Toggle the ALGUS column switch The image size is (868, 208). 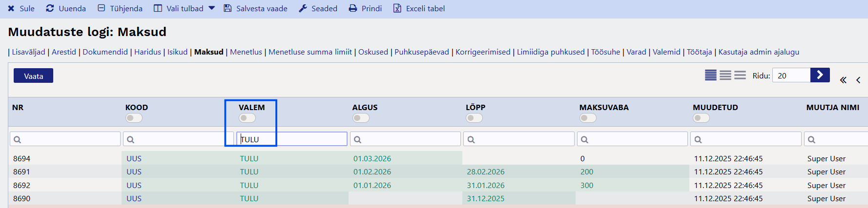361,118
